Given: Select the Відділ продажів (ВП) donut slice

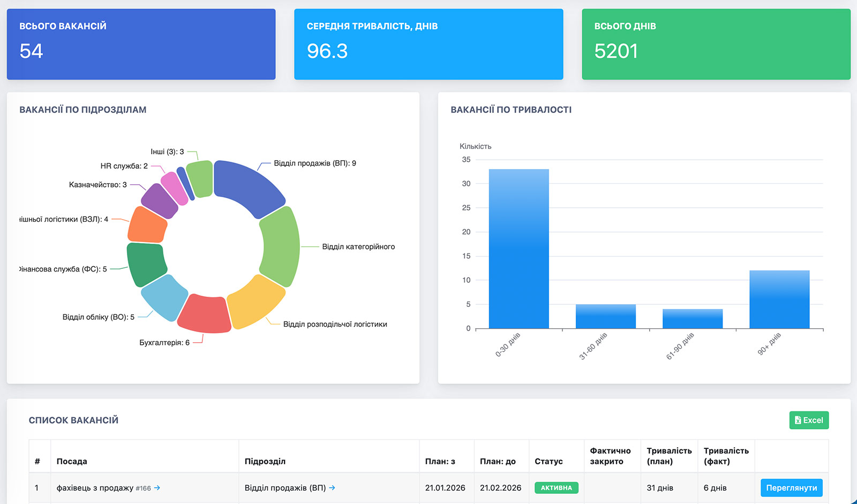Looking at the screenshot, I should [247, 187].
